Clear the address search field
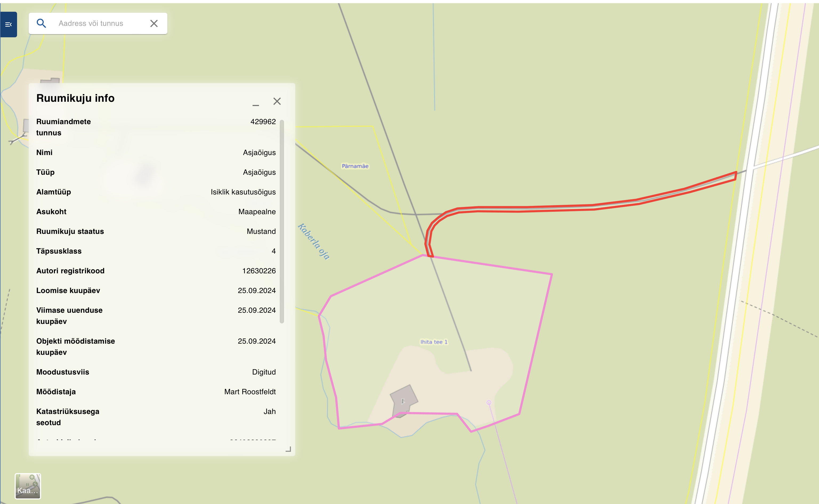 [x=154, y=23]
